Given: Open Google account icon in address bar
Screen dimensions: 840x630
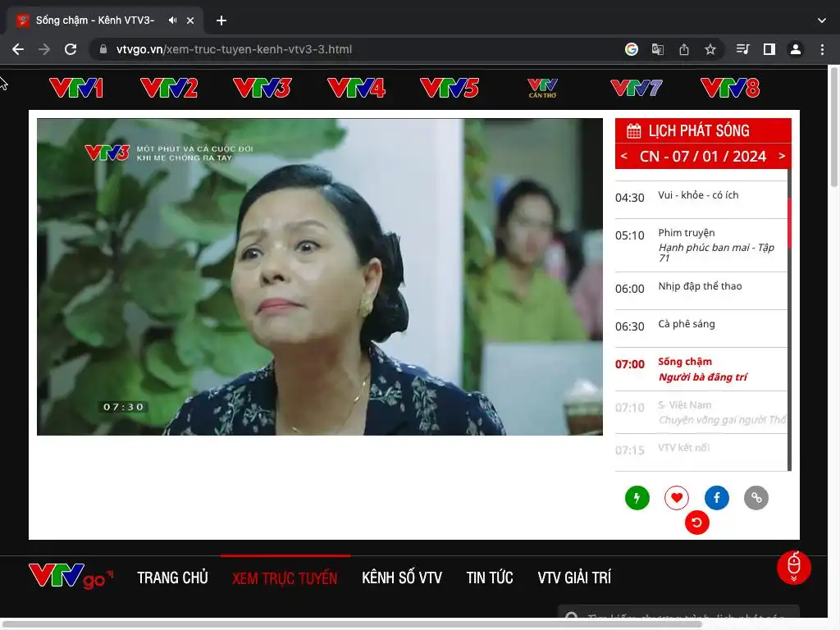Looking at the screenshot, I should point(632,49).
